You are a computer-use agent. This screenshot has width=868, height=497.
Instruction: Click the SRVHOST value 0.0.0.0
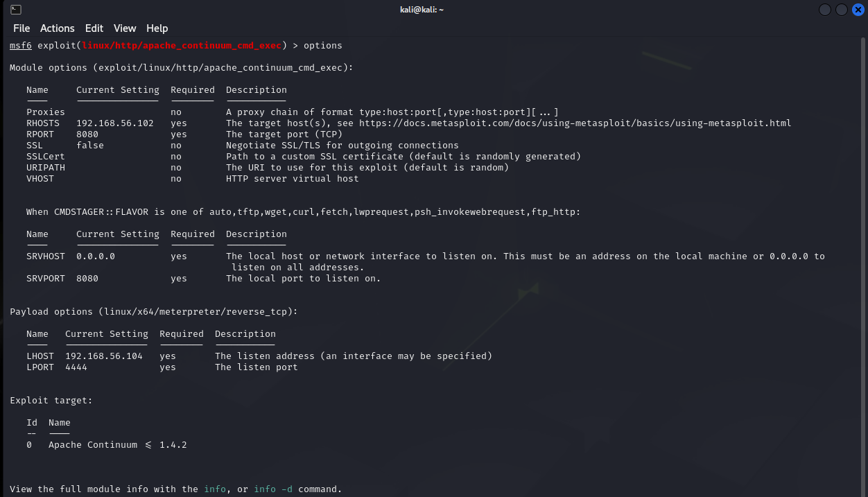[x=96, y=256]
